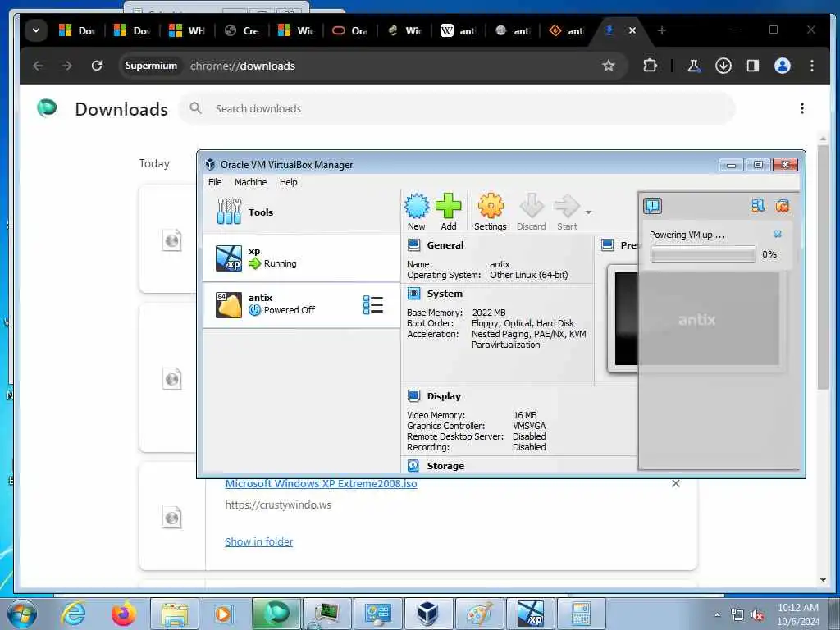Toggle the browser side panel icon
840x630 pixels.
click(x=753, y=66)
